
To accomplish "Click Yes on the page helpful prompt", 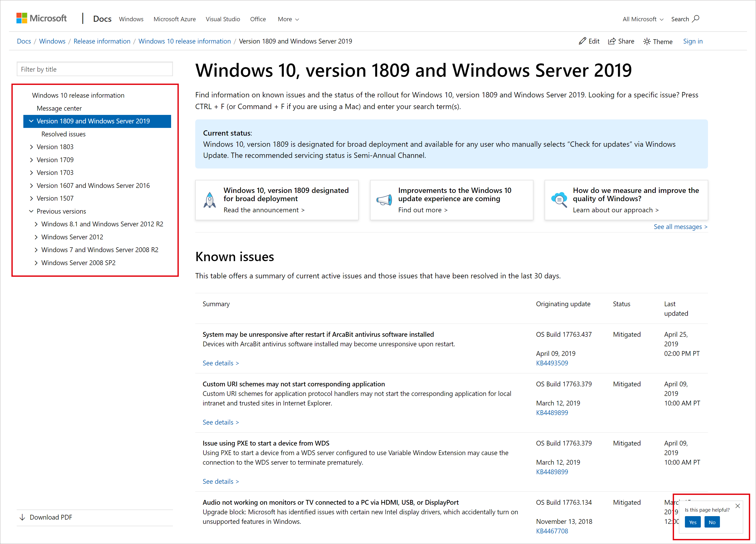I will pyautogui.click(x=692, y=522).
